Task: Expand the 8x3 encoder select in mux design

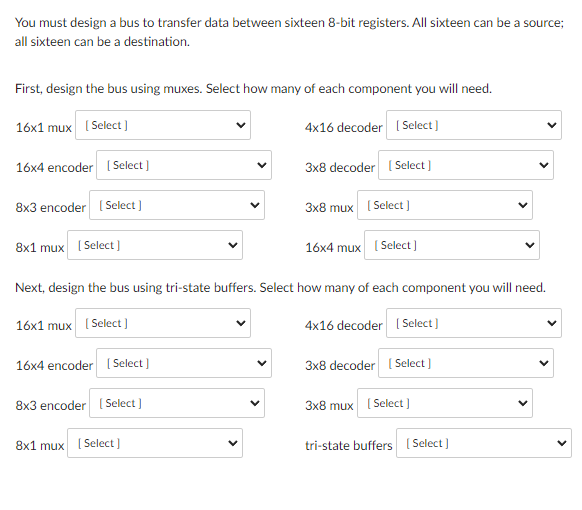Action: click(x=177, y=205)
